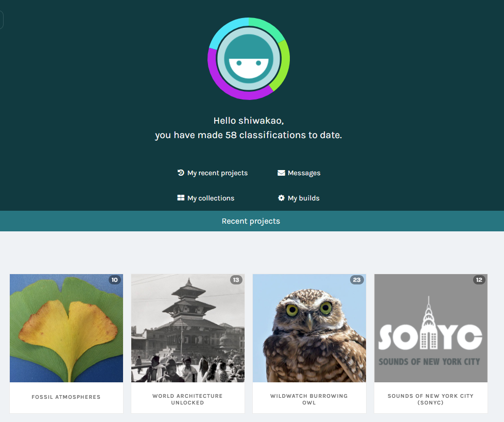Click the My builds gear icon
Image resolution: width=504 pixels, height=422 pixels.
coord(281,198)
